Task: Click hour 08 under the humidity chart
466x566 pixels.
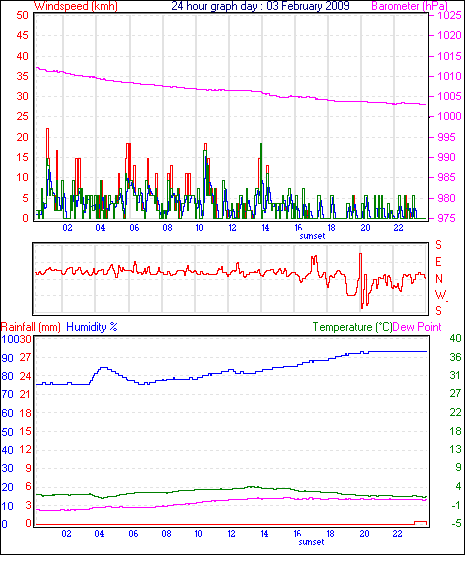Action: (166, 534)
